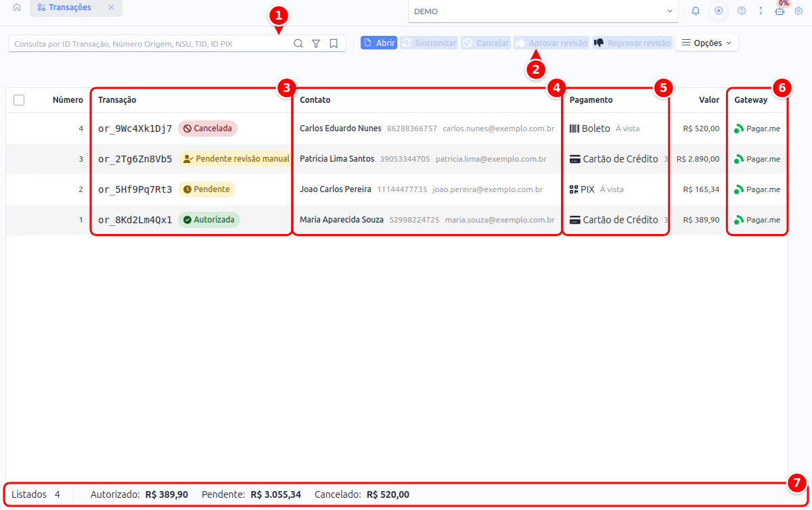Click the Boleto barcode icon

[x=574, y=129]
